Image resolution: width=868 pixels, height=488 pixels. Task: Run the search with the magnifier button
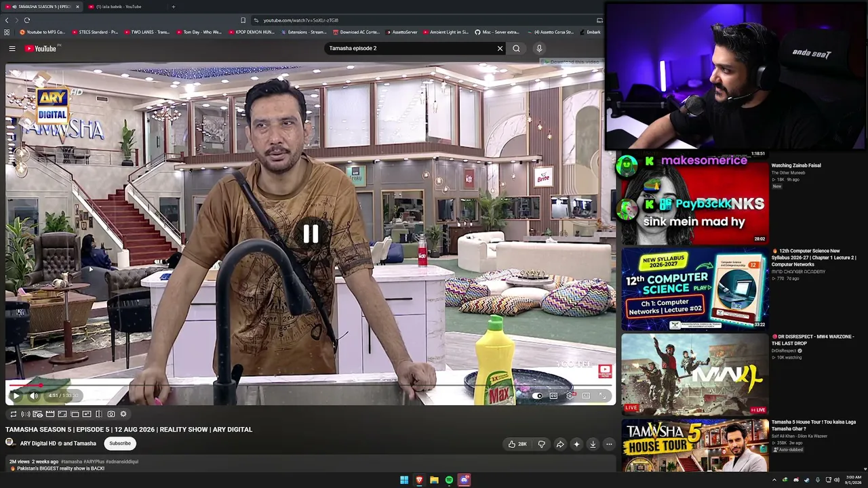[x=516, y=48]
